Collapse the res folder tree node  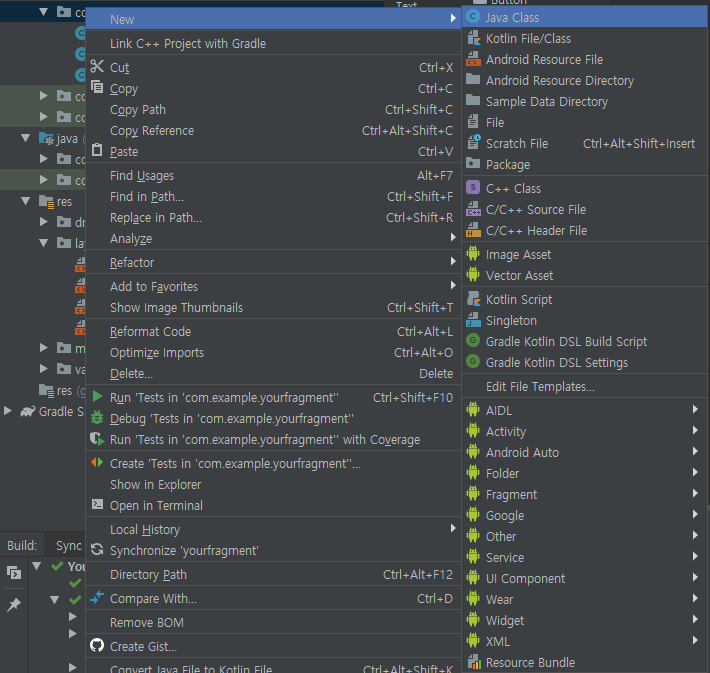(x=26, y=201)
